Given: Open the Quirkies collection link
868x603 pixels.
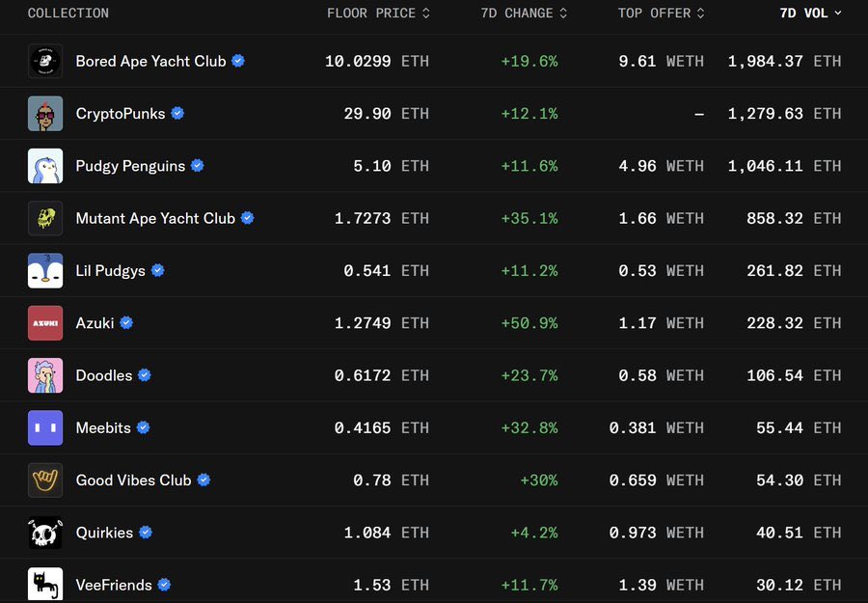Looking at the screenshot, I should point(104,533).
